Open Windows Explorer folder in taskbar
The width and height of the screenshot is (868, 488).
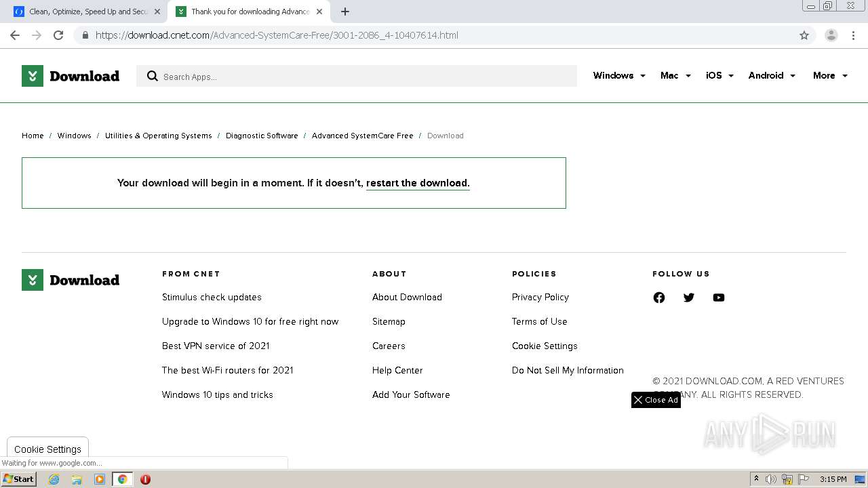point(77,479)
